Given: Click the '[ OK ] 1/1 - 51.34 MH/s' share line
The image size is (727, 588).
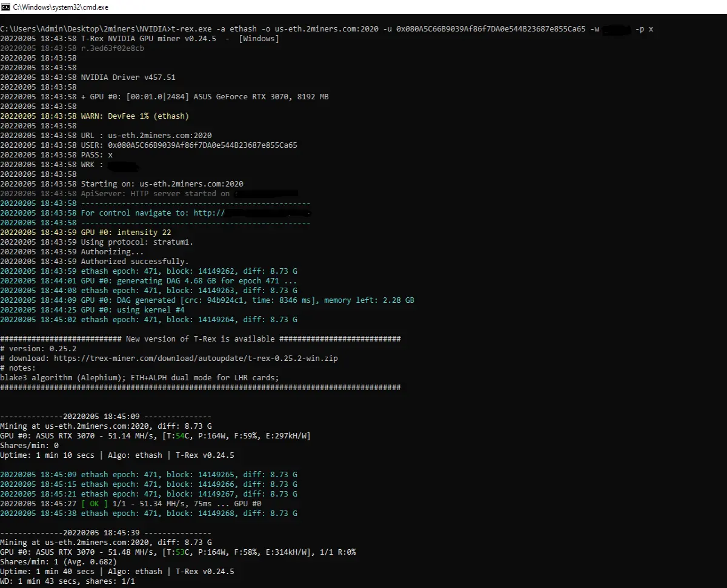Looking at the screenshot, I should click(131, 504).
